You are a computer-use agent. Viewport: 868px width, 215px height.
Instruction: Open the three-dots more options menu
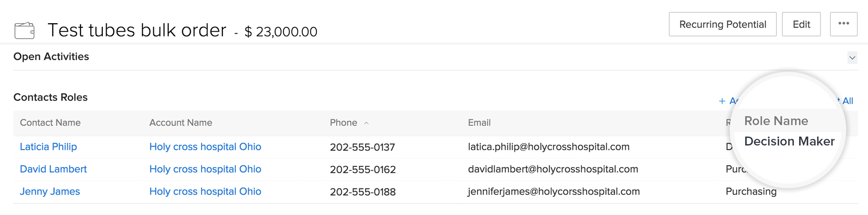coord(843,24)
